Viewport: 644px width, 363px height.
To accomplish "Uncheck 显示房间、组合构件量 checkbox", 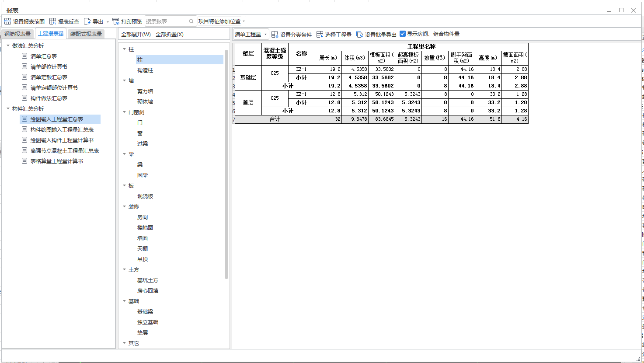I will tap(403, 34).
